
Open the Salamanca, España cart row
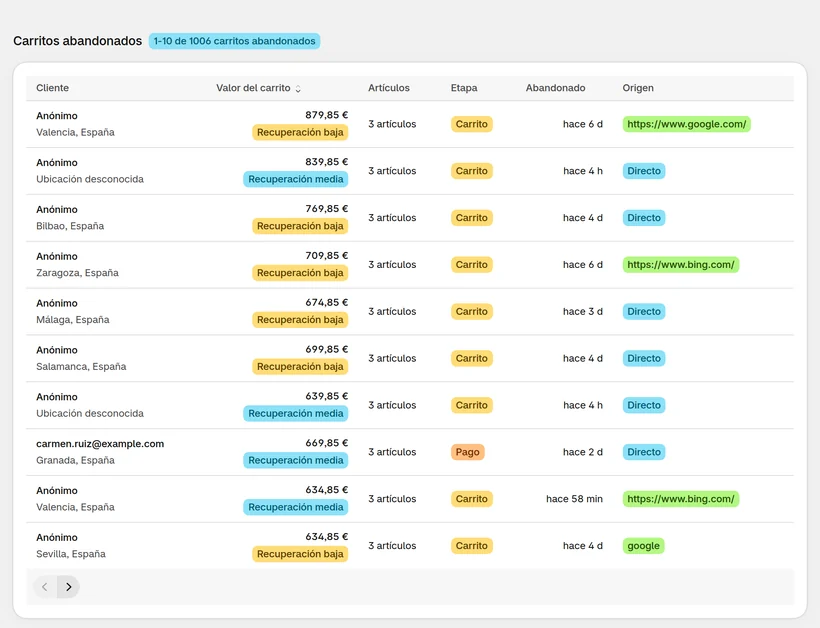pyautogui.click(x=409, y=358)
